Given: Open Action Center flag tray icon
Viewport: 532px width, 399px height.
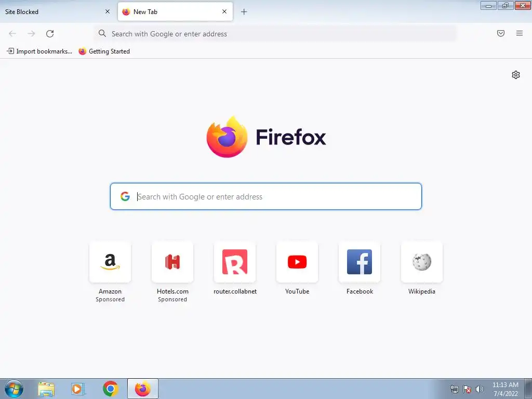Looking at the screenshot, I should [467, 389].
